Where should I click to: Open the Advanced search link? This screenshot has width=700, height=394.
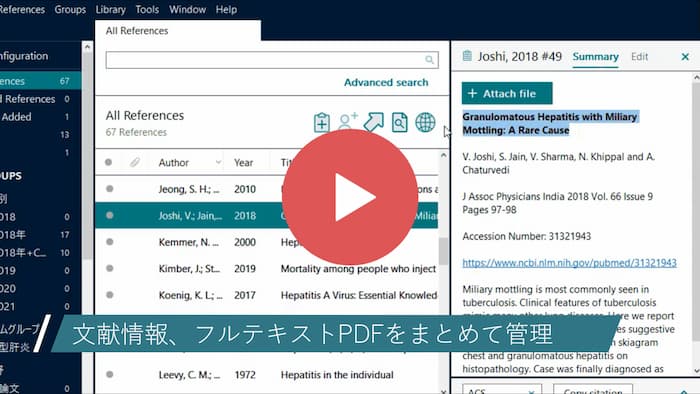[386, 82]
